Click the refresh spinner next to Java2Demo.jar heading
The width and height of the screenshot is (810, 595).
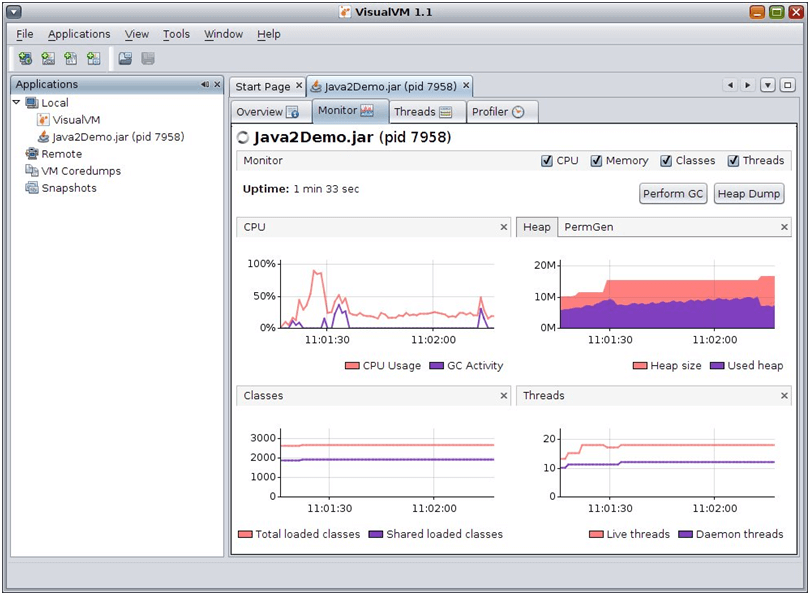tap(242, 137)
